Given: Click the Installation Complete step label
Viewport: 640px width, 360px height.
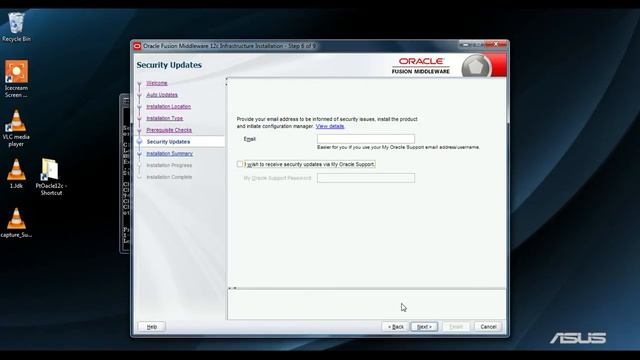Looking at the screenshot, I should point(169,177).
